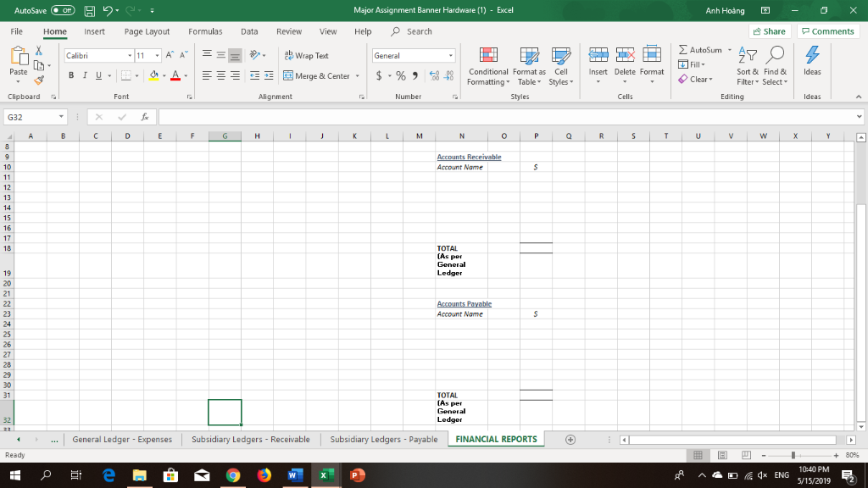
Task: Switch to the Insert ribbon tab
Action: point(94,31)
